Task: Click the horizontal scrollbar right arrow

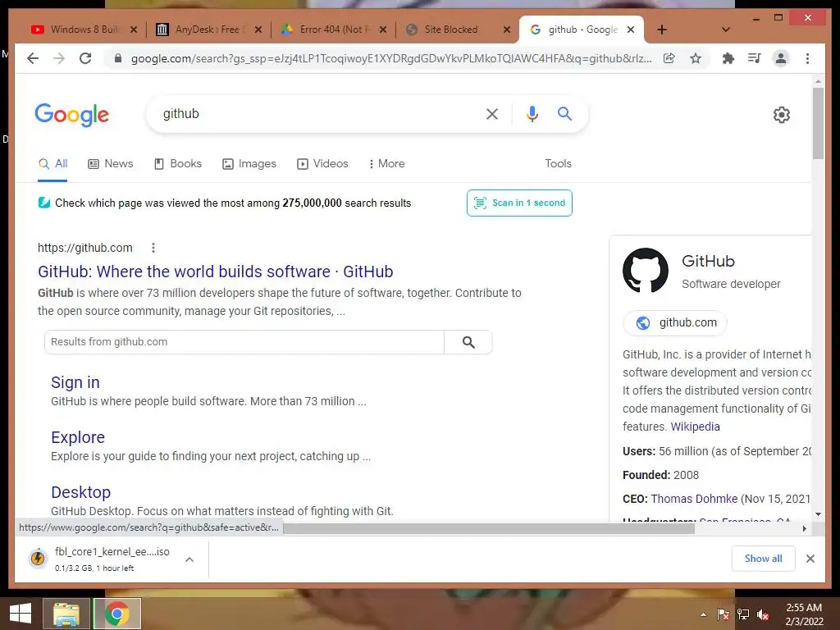Action: tap(804, 529)
